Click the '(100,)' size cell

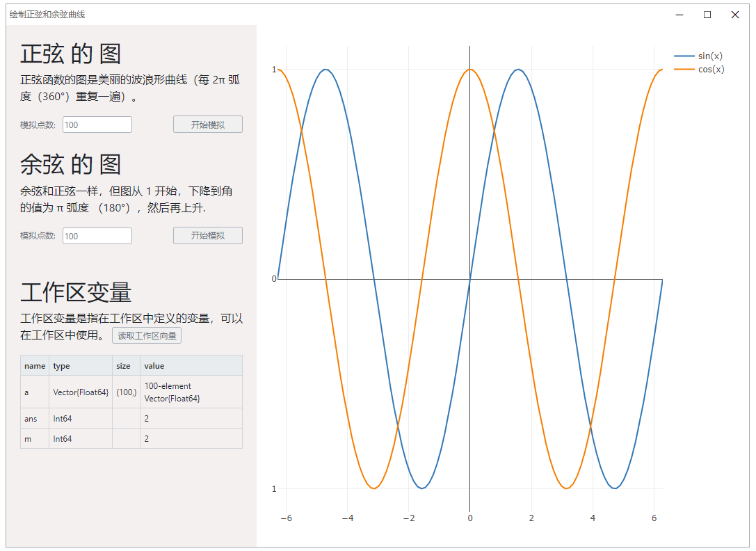[x=127, y=392]
